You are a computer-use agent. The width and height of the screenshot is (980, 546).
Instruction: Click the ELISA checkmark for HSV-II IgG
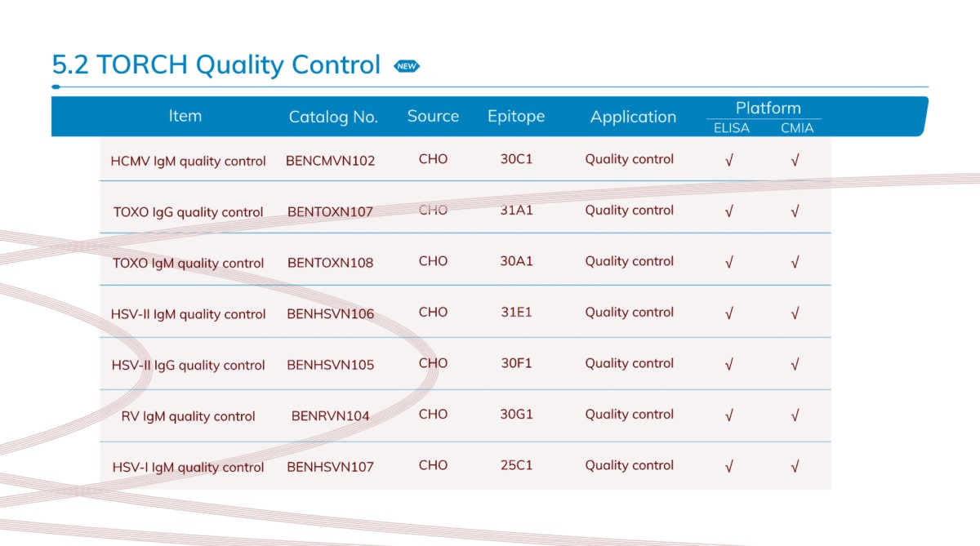point(728,365)
